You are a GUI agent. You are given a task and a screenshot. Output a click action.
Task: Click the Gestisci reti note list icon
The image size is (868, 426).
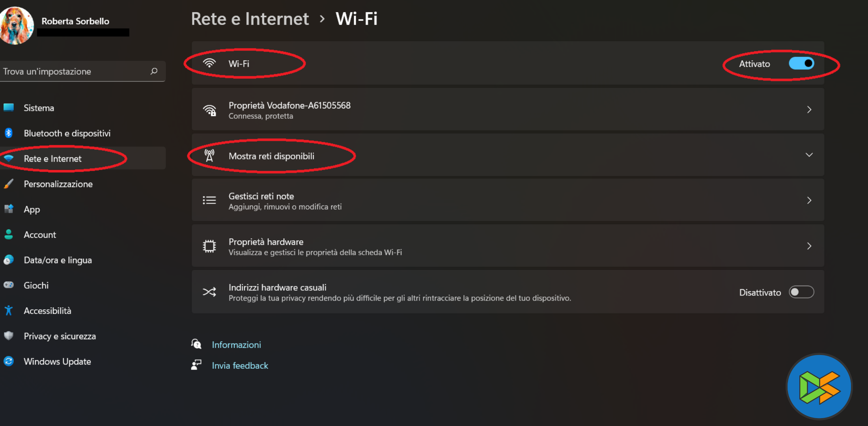pos(209,200)
